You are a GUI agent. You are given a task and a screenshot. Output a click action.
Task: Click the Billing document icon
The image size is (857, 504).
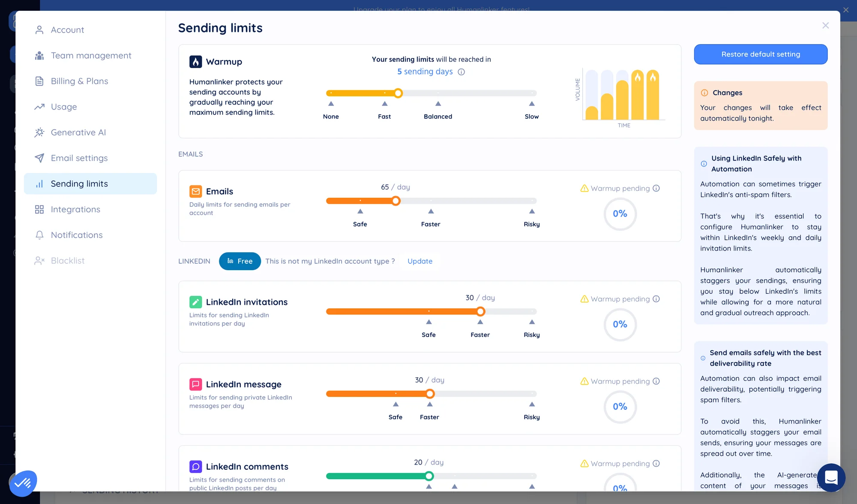point(39,81)
